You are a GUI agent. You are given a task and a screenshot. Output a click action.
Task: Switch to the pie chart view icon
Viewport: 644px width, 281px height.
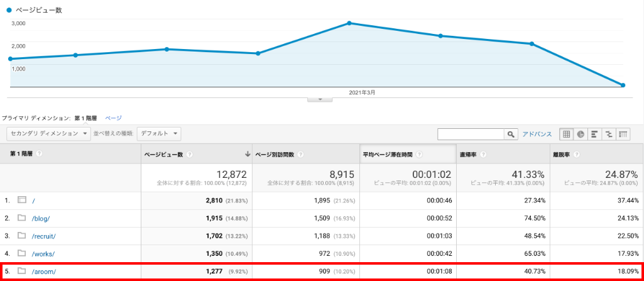pos(581,134)
